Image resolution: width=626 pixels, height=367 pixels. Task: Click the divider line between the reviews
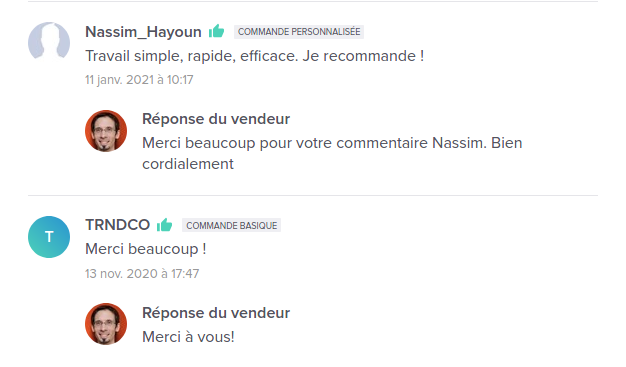313,195
